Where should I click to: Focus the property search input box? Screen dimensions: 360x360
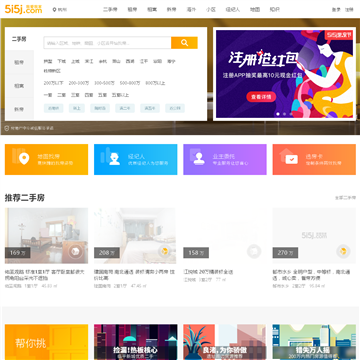point(107,43)
